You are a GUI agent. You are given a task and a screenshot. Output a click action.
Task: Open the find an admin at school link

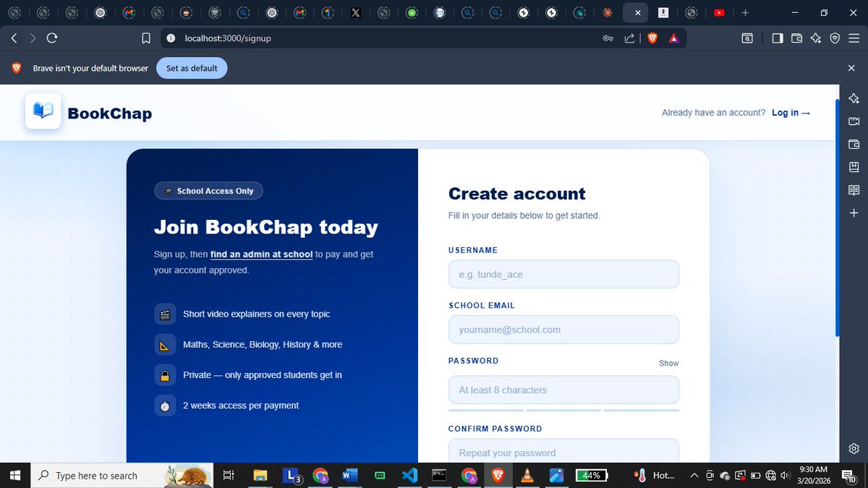261,254
